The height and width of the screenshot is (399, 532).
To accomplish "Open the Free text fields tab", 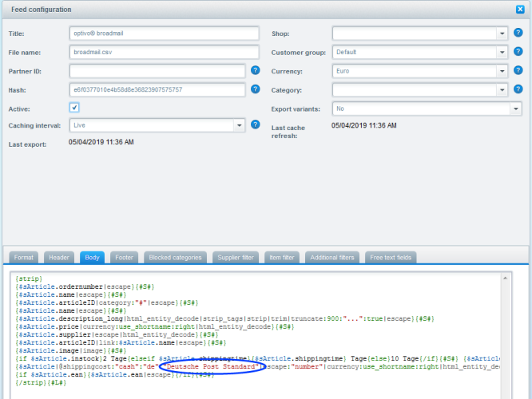I will [x=391, y=258].
